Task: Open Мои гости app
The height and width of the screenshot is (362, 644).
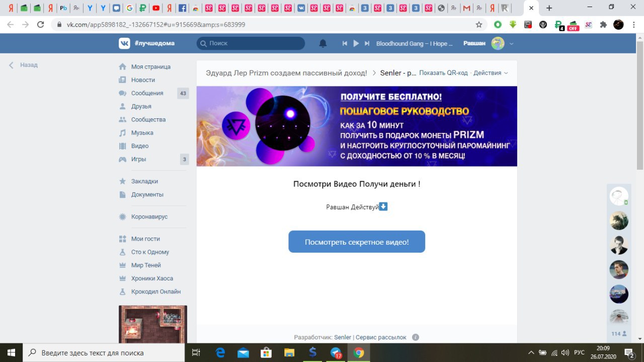Action: point(145,239)
